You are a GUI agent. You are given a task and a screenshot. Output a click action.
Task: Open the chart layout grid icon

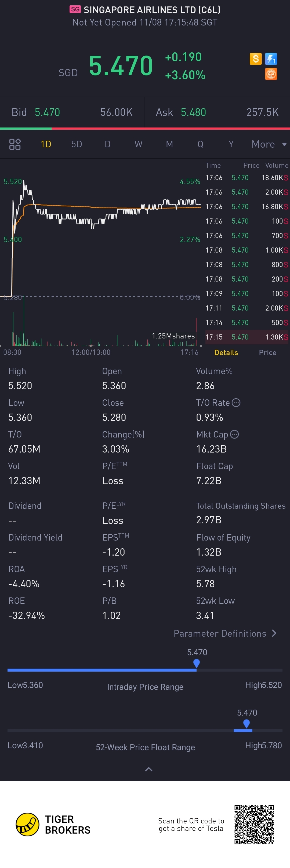[15, 144]
